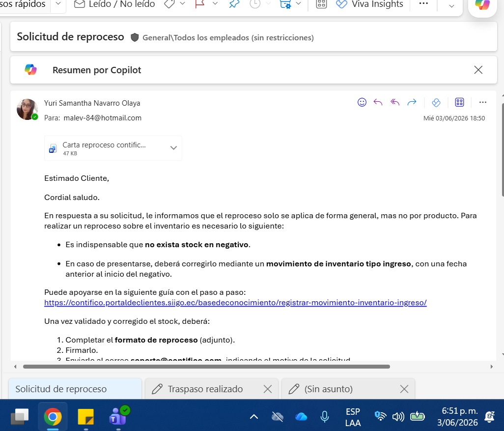This screenshot has height=431, width=504.
Task: Open sender Yuri Samantha profile photo
Action: tap(28, 110)
